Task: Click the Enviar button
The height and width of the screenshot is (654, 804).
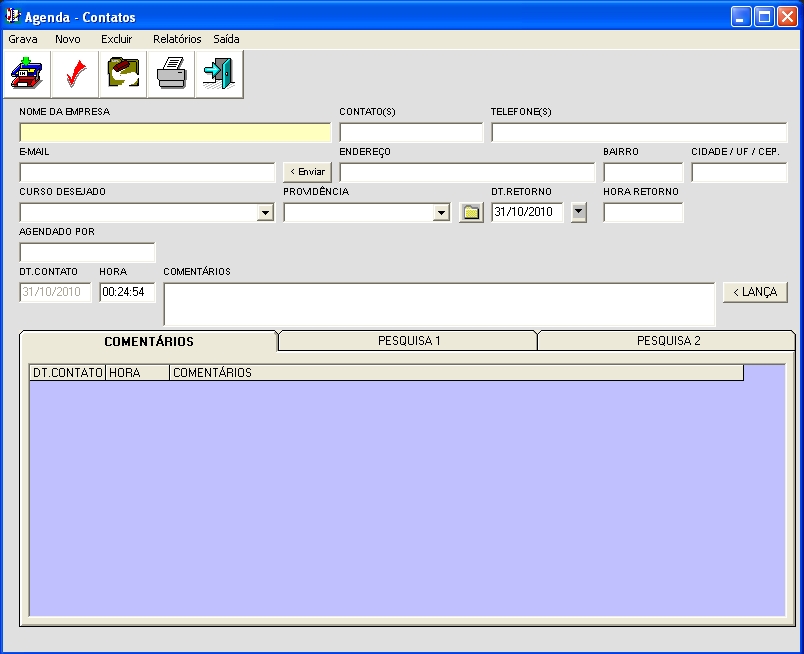Action: pyautogui.click(x=307, y=172)
